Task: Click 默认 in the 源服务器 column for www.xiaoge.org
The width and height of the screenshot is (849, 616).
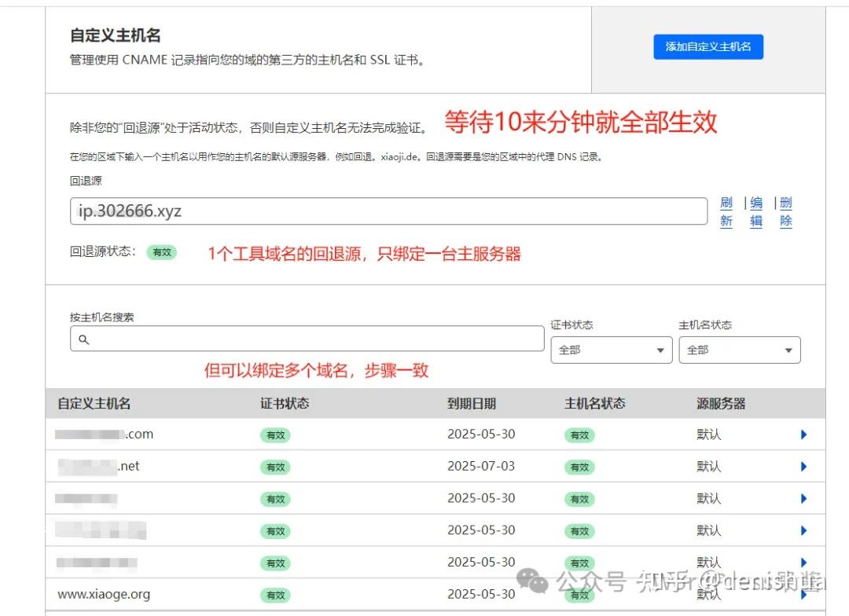Action: 708,595
